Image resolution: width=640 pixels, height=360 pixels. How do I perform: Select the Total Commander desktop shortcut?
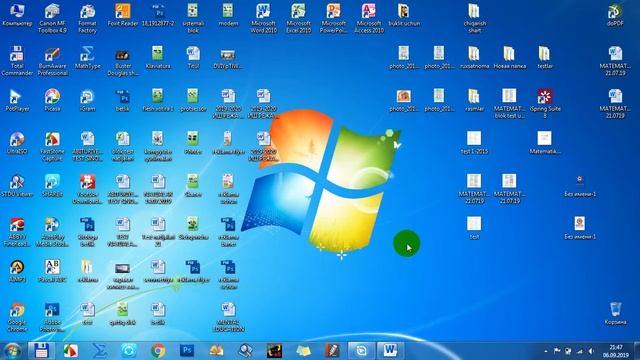pos(17,61)
